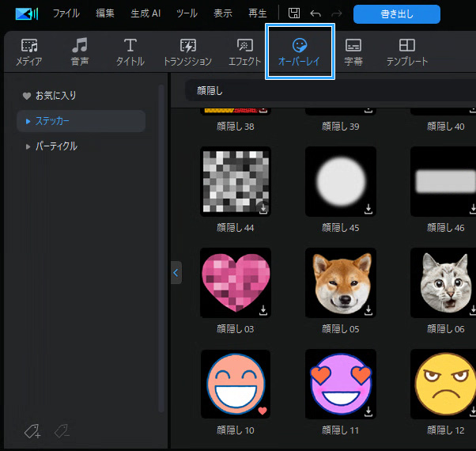Click the 顔隠し 39 label
476x451 pixels.
341,127
